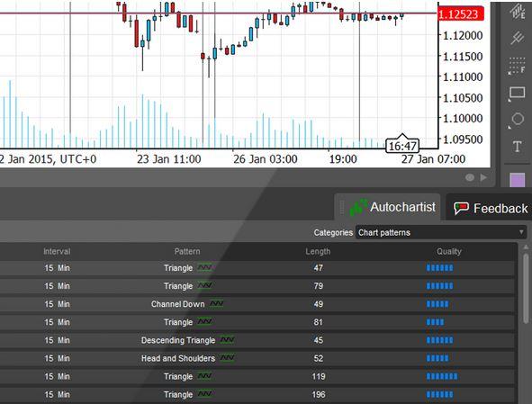The height and width of the screenshot is (404, 532).
Task: Click the 19:00 time axis label
Action: coord(343,159)
